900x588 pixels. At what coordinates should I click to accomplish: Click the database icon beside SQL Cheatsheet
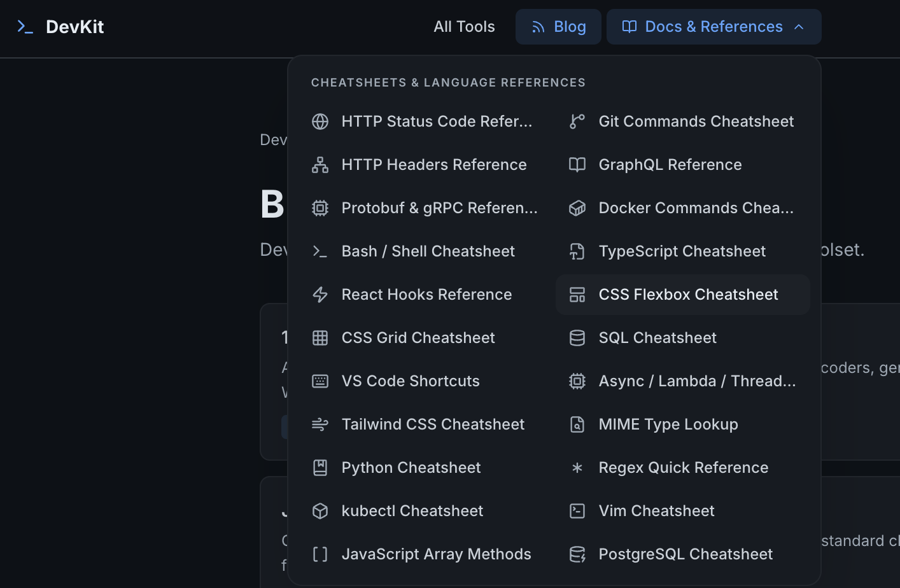[x=577, y=338]
